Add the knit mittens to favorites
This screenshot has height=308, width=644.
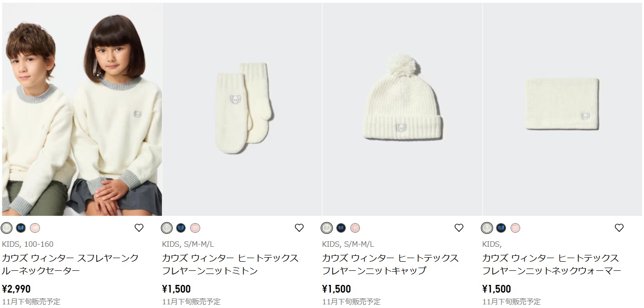(299, 228)
